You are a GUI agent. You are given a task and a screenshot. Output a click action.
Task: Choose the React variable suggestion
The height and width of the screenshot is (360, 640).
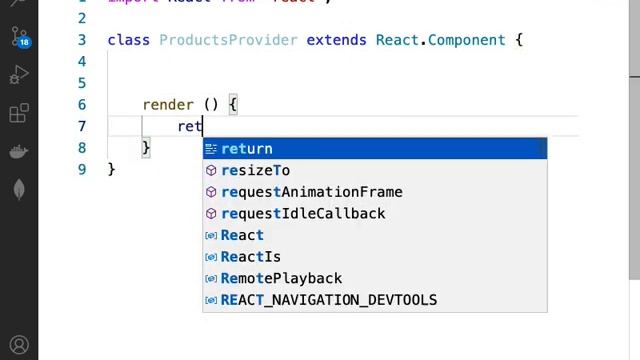375,235
